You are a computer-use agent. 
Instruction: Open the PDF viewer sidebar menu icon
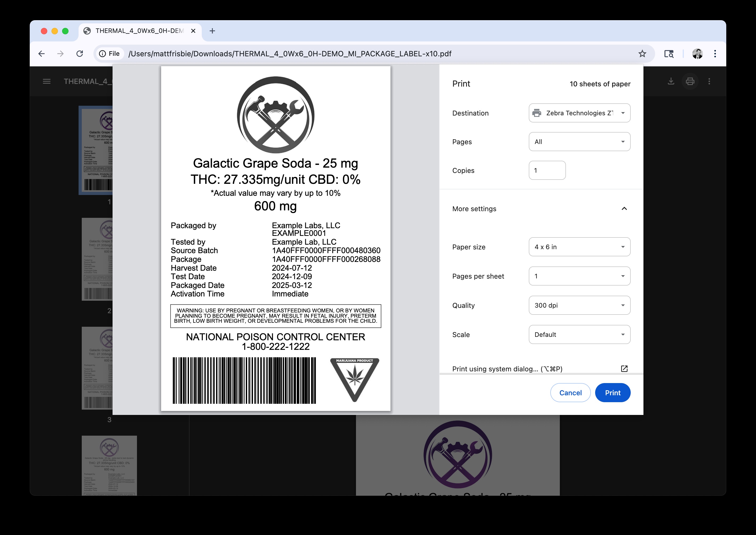tap(47, 81)
